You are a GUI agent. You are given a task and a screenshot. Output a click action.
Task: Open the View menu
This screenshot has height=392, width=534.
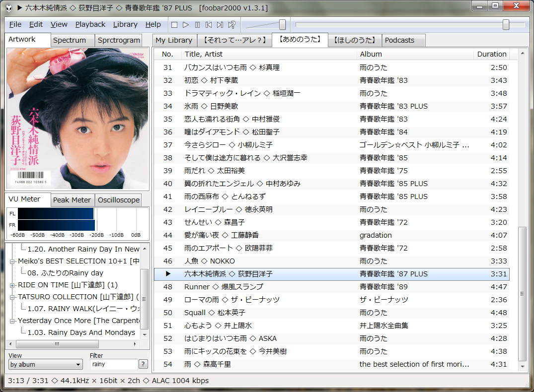(x=59, y=24)
